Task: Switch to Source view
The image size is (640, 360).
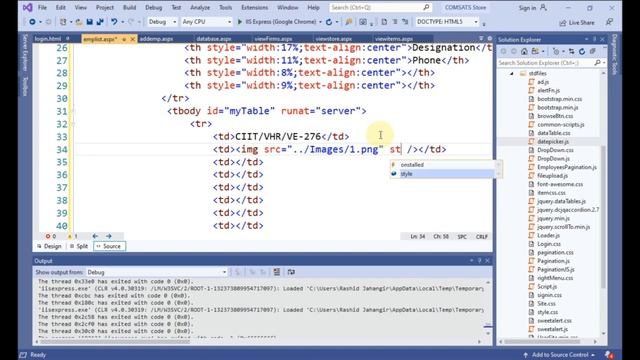Action: pos(109,246)
